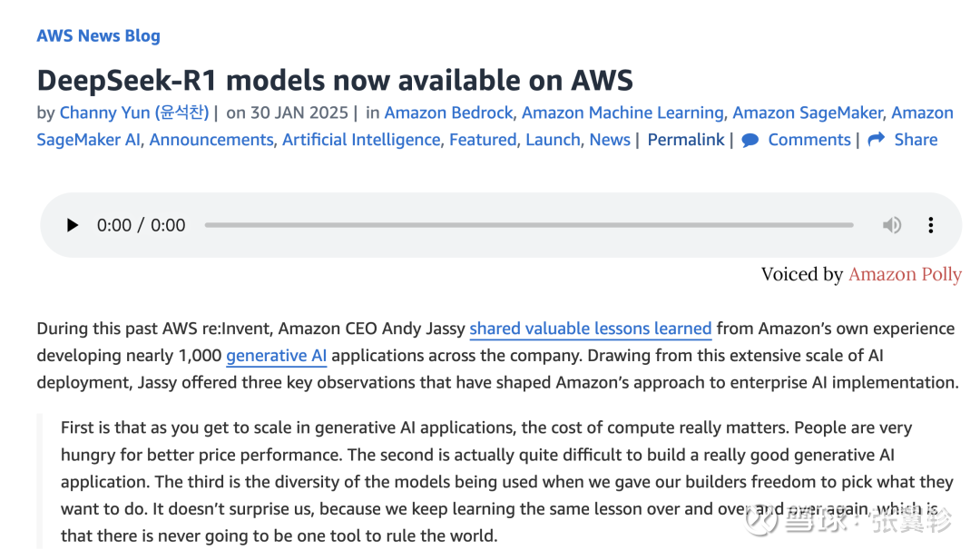Click the share arrow icon
This screenshot has height=550, width=980.
[877, 139]
